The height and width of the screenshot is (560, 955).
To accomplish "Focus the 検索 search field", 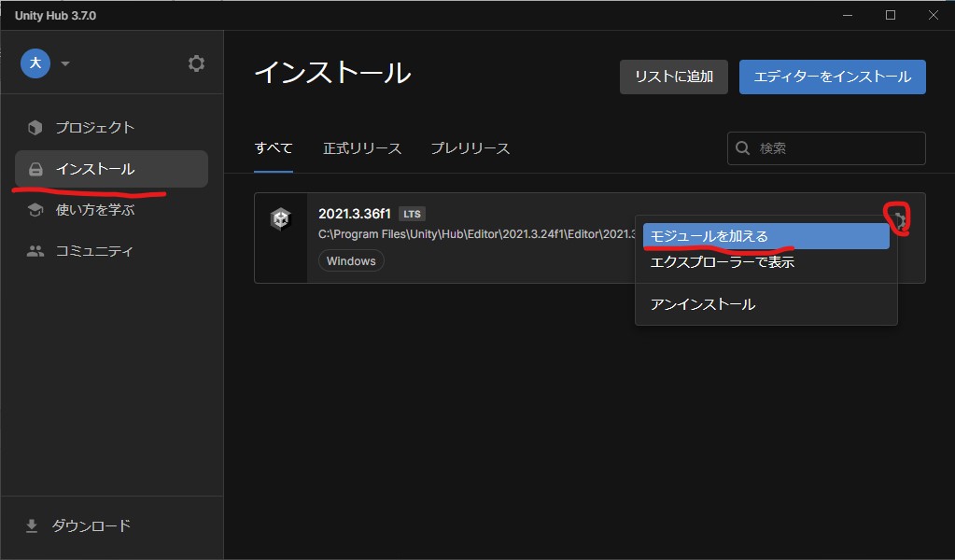I will pyautogui.click(x=836, y=148).
